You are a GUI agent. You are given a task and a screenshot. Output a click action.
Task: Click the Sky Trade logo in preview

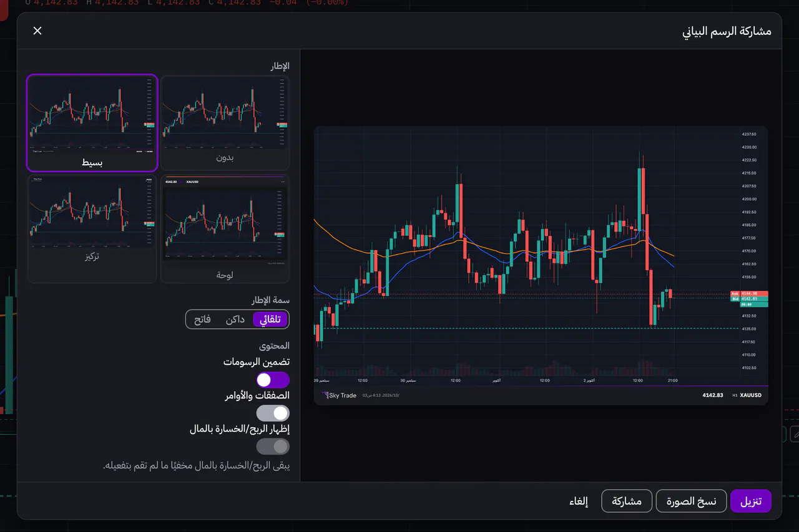(338, 395)
